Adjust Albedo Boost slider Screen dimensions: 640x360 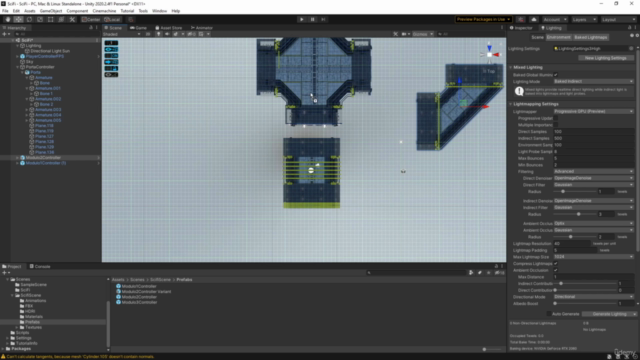pos(584,304)
